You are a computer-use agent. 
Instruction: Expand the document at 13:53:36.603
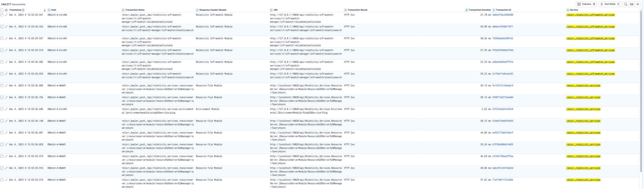pos(6,109)
